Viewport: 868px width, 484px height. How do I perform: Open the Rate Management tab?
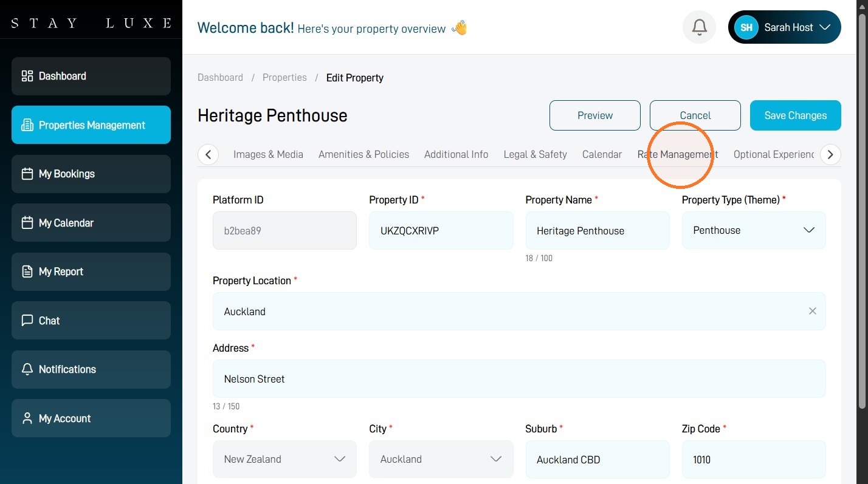click(678, 154)
